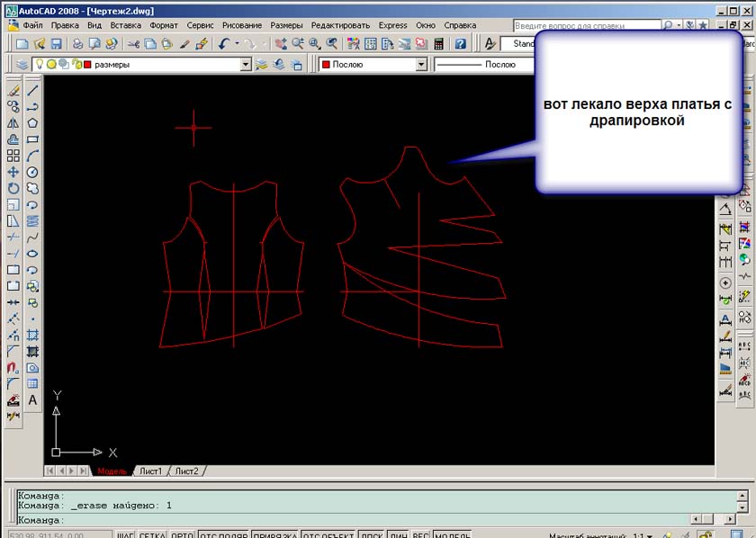
Task: Click the Help question mark icon
Action: (461, 44)
